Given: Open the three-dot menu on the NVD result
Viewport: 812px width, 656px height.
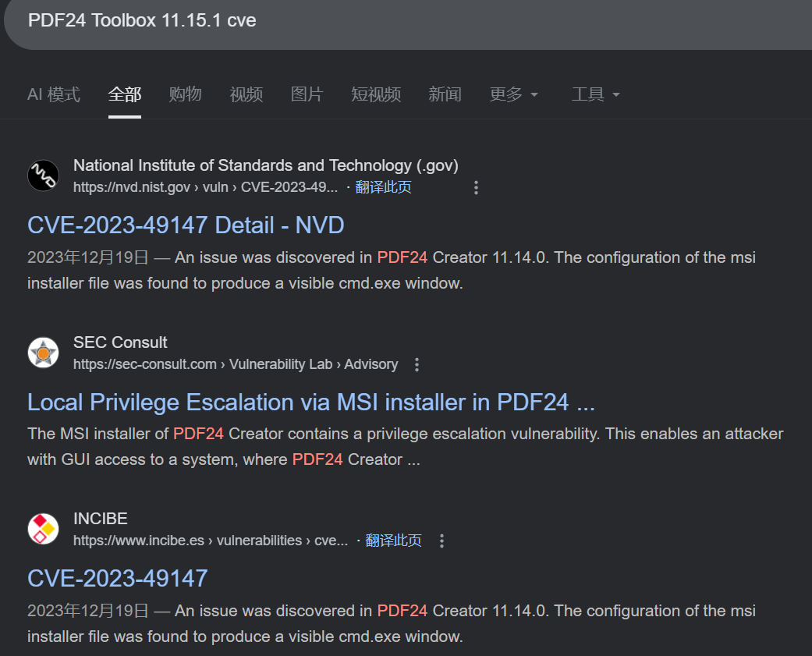Looking at the screenshot, I should [476, 187].
